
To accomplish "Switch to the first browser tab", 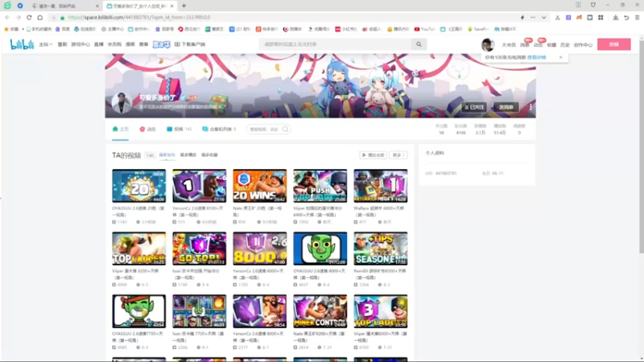I will (x=65, y=6).
